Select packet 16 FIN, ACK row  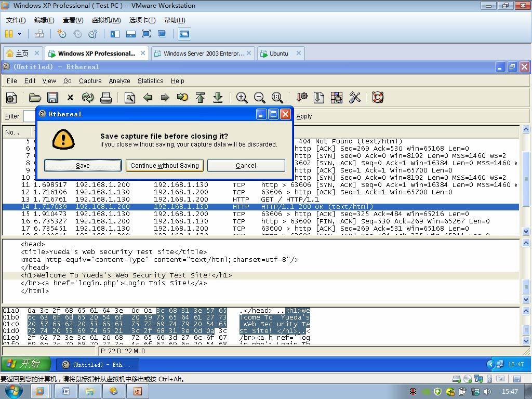tap(261, 221)
